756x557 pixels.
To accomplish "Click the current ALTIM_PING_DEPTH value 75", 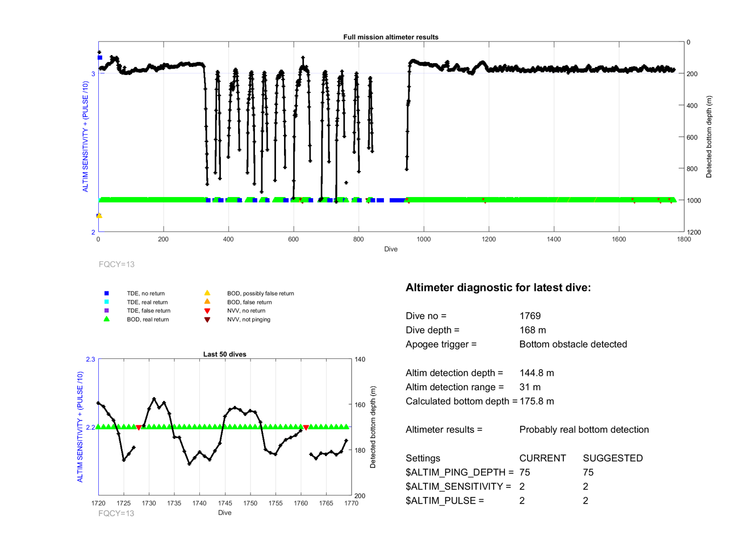I will tap(524, 472).
